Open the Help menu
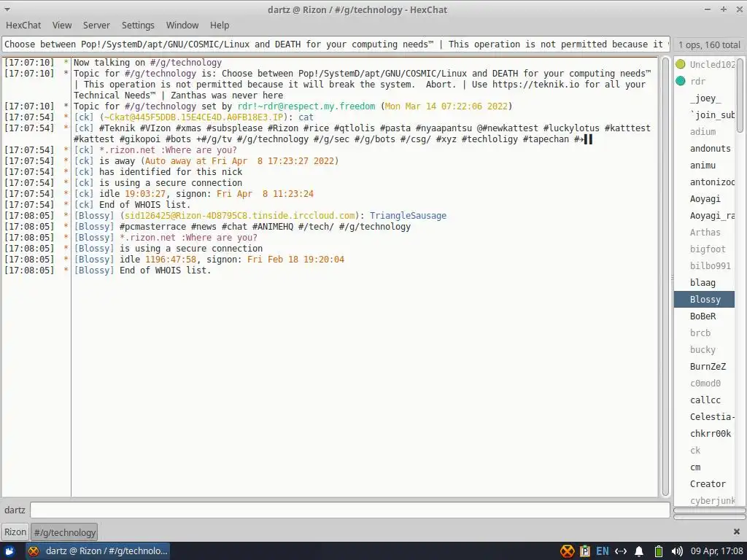This screenshot has width=747, height=560. 220,26
